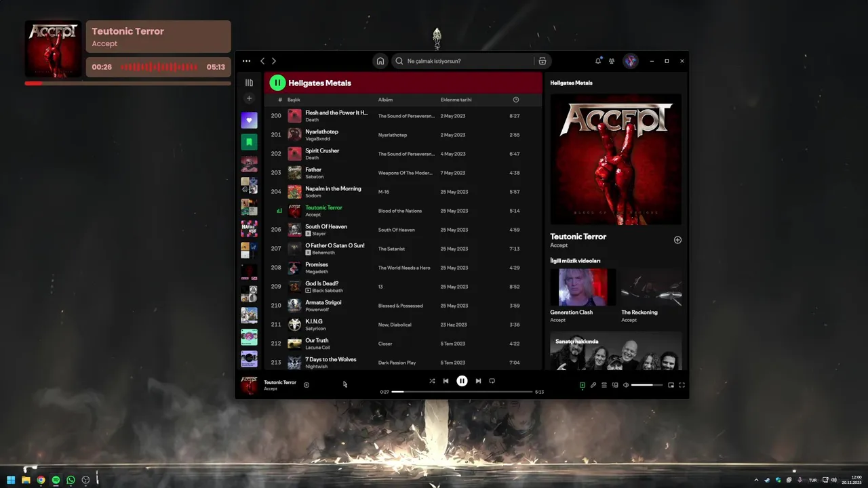Add Teutonic Terror via panel plus icon
This screenshot has height=488, width=868.
[677, 240]
